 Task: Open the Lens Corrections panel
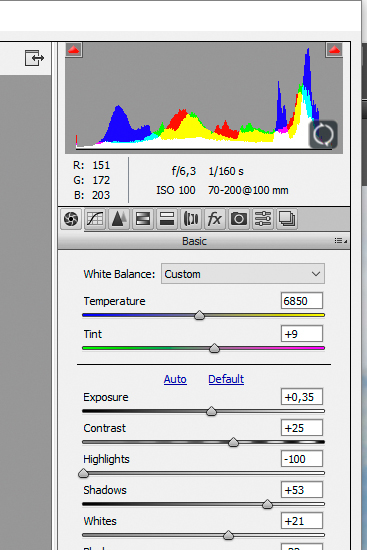[x=191, y=219]
